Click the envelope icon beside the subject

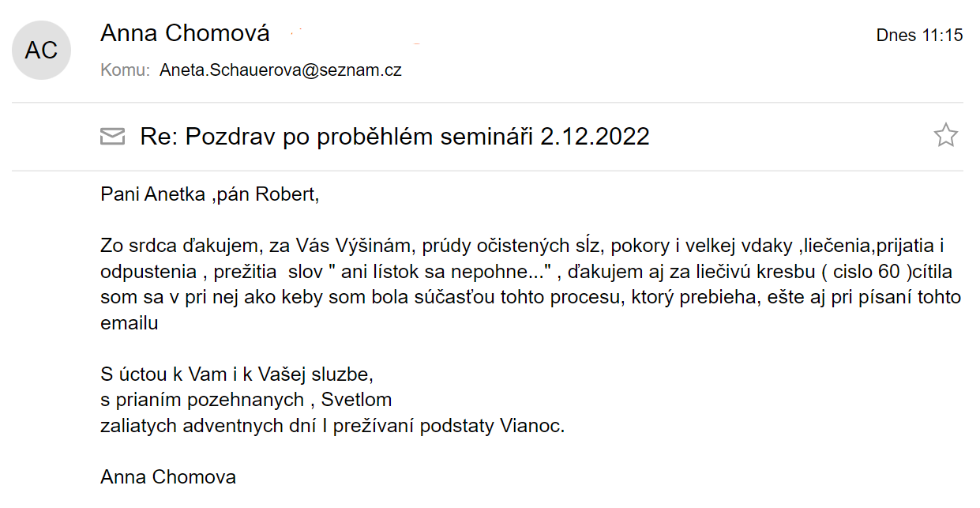[x=113, y=137]
